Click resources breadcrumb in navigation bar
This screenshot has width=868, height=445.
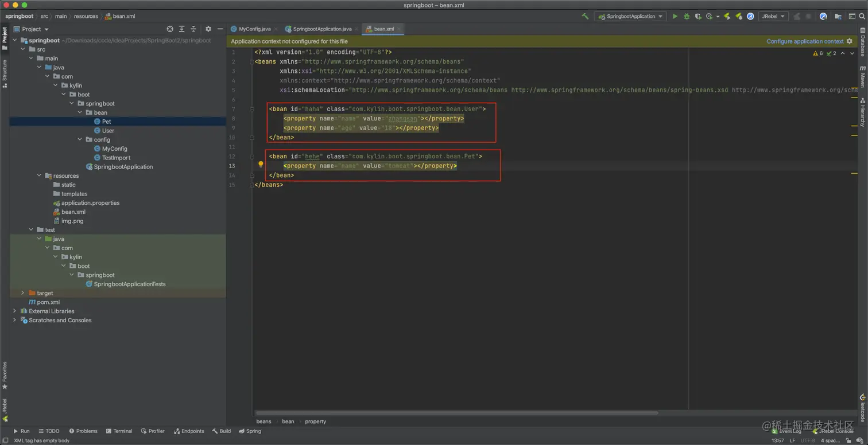[x=86, y=16]
